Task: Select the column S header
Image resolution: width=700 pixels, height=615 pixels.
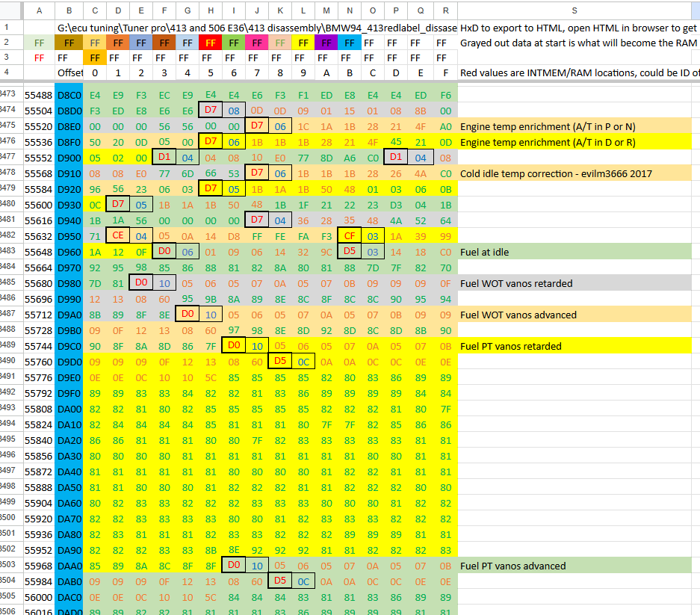Action: (574, 10)
